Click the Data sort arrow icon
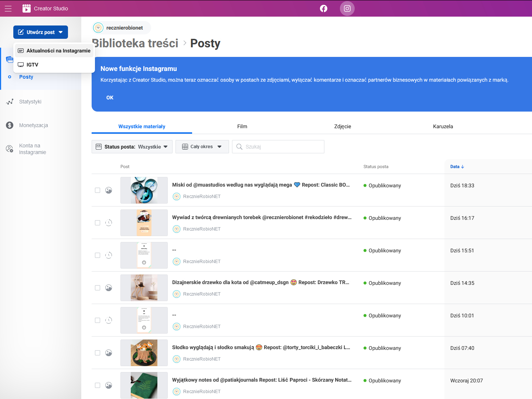 click(463, 167)
